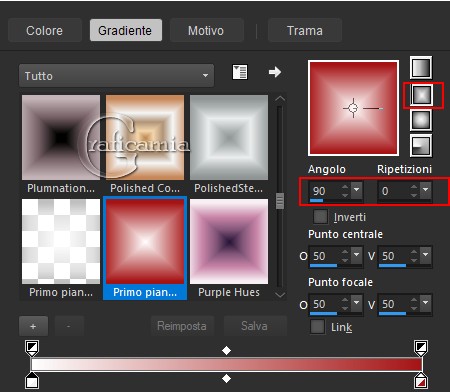
Task: Open the Tutto category dropdown
Action: click(x=116, y=76)
